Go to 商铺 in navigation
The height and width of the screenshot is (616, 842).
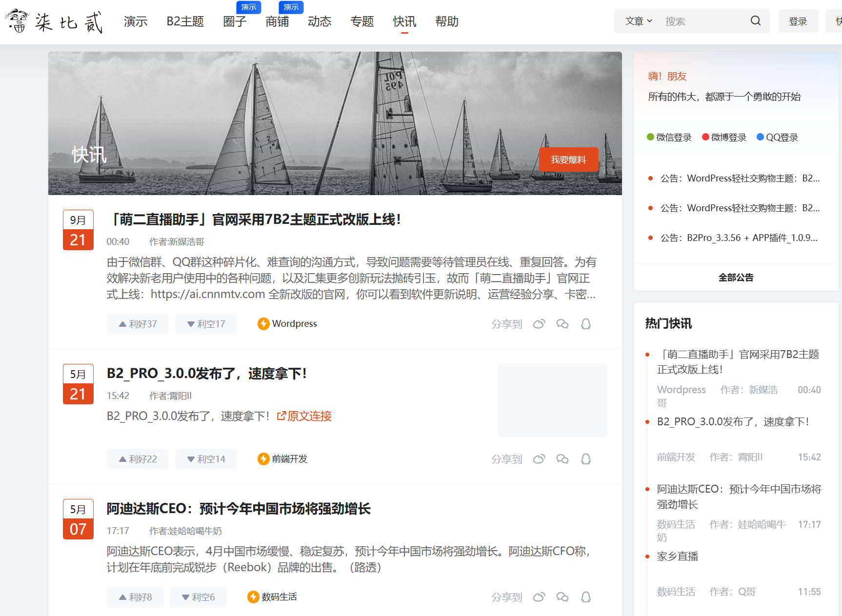pos(277,21)
